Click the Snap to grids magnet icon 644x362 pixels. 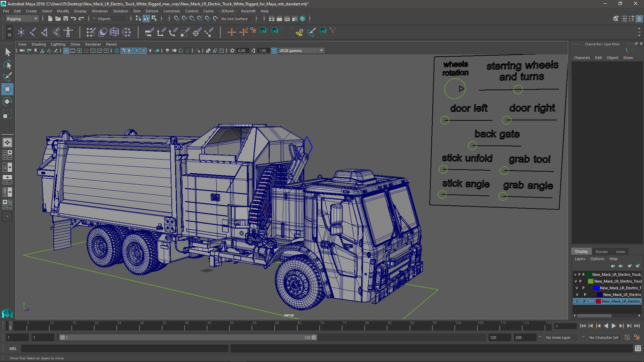point(176,19)
